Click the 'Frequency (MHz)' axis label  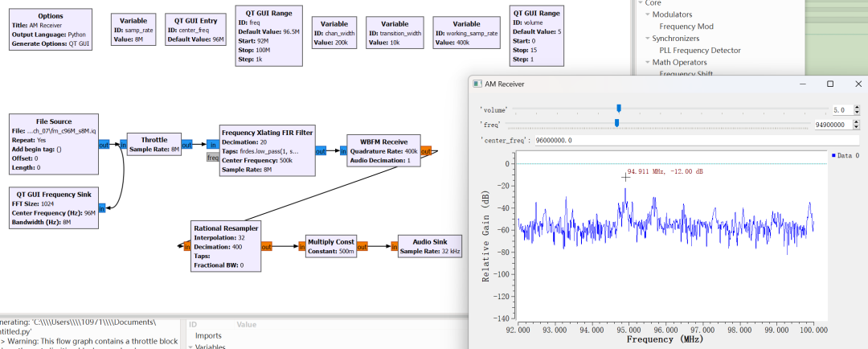pos(665,339)
